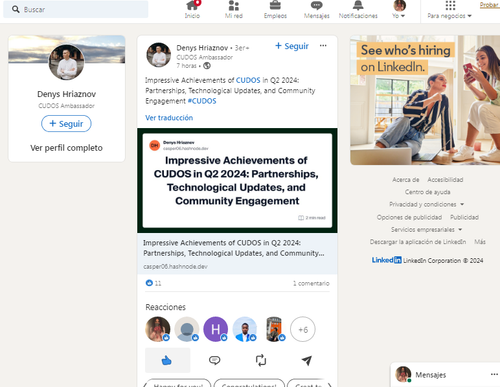Open the Mensajes chat icon in navbar
500x387 pixels.
pos(316,5)
